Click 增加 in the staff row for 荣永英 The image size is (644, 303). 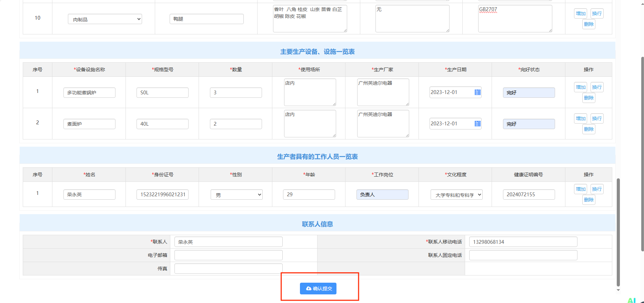coord(581,189)
